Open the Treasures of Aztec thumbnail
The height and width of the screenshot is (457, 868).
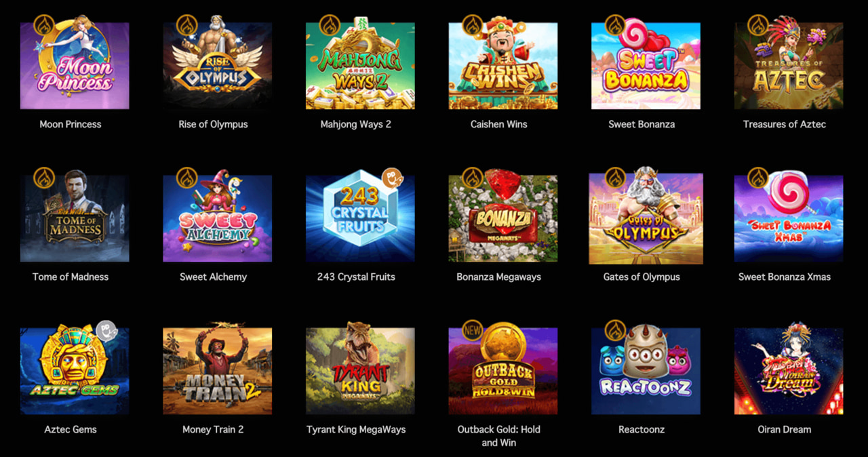pyautogui.click(x=789, y=66)
